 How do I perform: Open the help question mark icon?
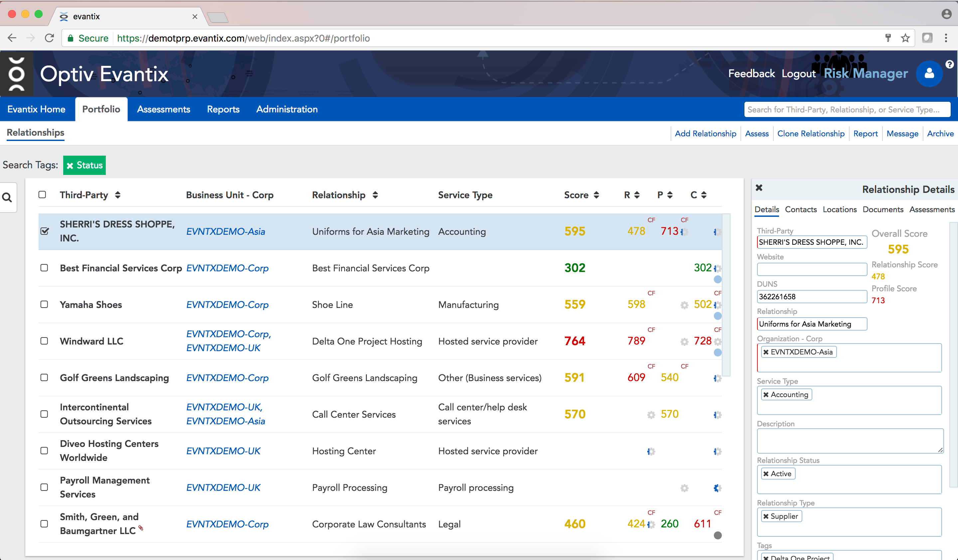click(x=949, y=64)
